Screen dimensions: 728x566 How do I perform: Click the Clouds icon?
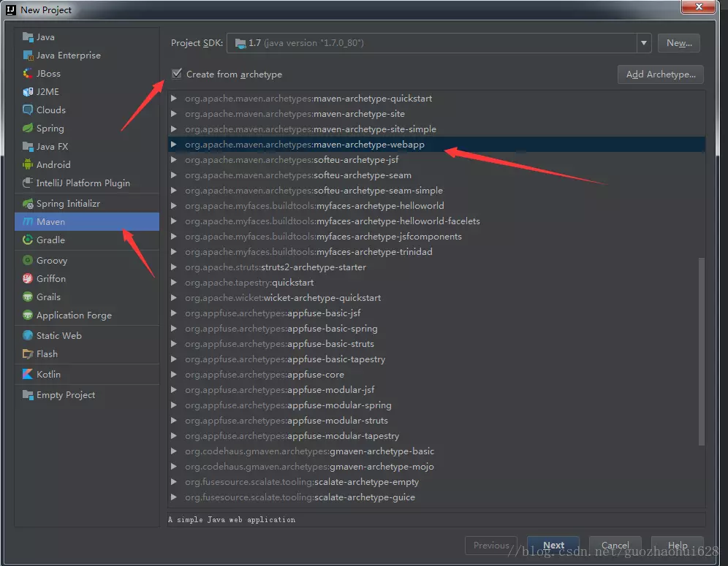coord(28,110)
